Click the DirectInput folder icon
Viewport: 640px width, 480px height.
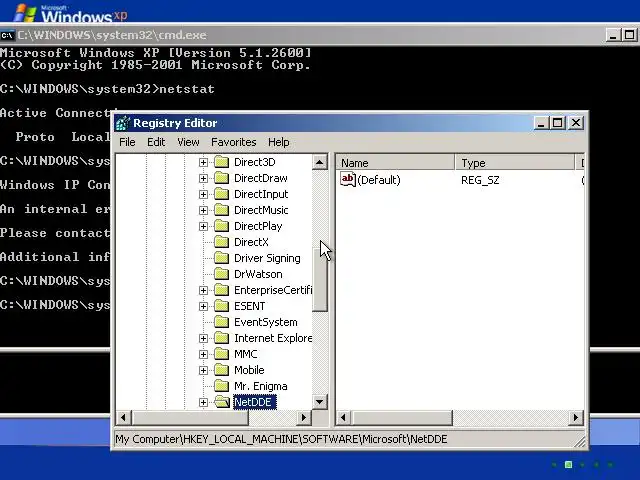[x=222, y=194]
